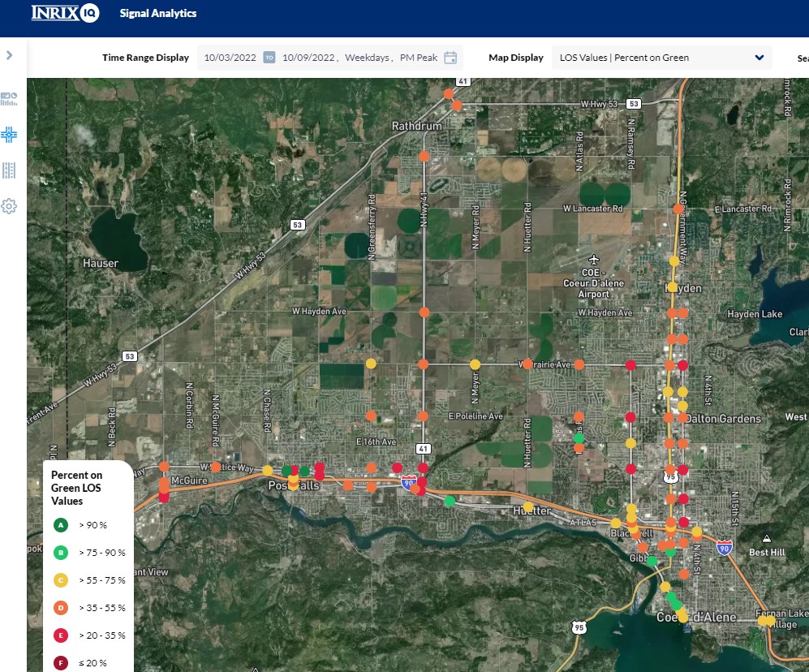This screenshot has width=809, height=672.
Task: Expand the collapsed left sidebar chevron
Action: [x=9, y=55]
